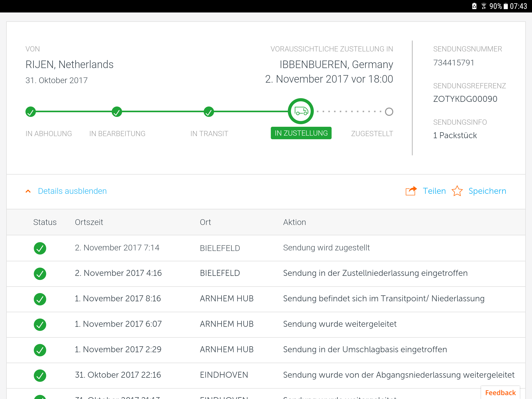Click the delivery van icon on progress bar
532x399 pixels.
pos(301,111)
